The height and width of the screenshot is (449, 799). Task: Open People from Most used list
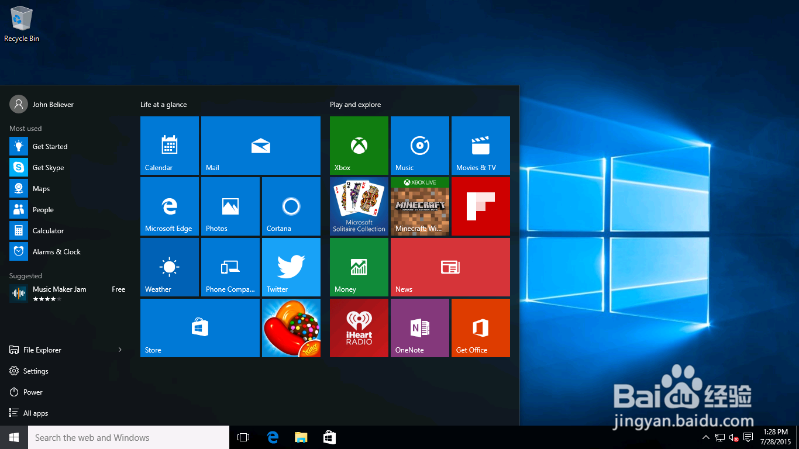point(67,209)
